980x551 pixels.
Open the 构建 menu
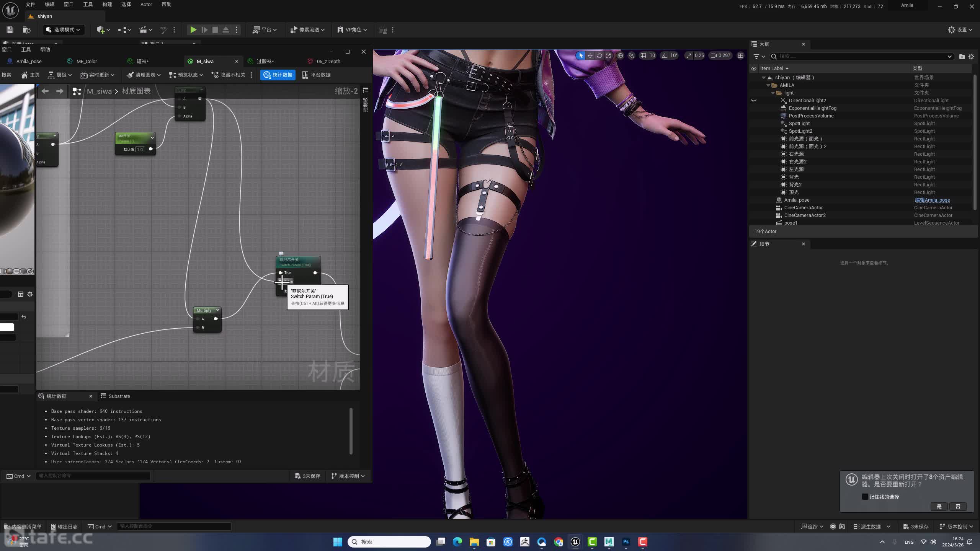(x=107, y=5)
